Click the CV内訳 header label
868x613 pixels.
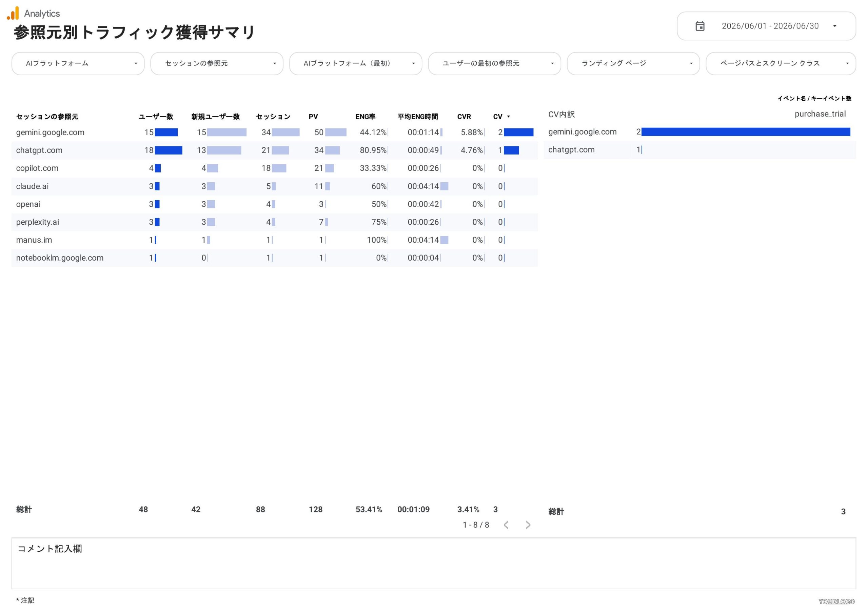[x=561, y=115]
